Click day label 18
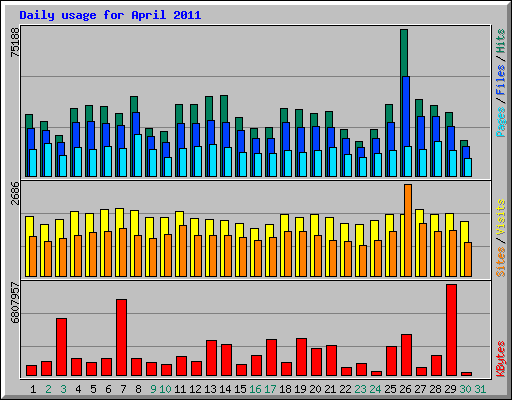 [285, 389]
